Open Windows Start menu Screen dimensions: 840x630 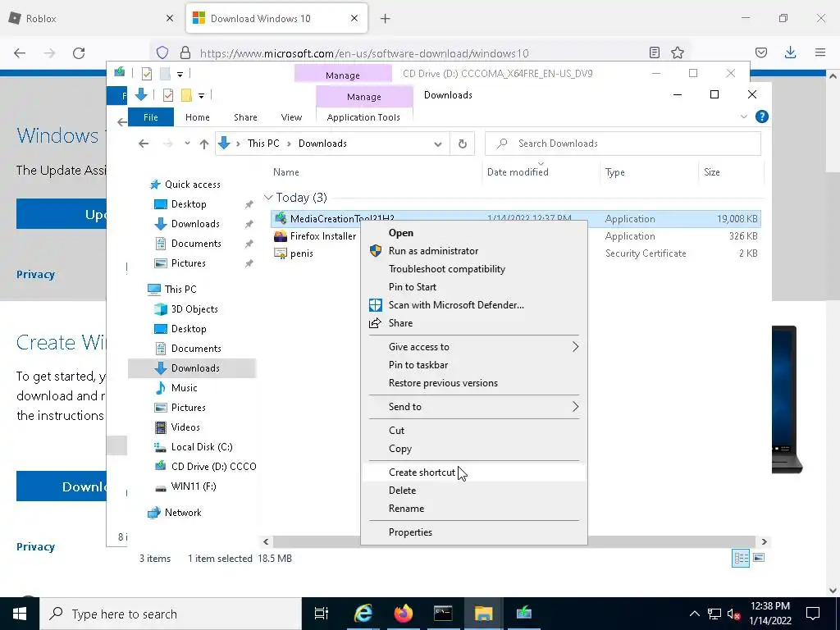(20, 614)
